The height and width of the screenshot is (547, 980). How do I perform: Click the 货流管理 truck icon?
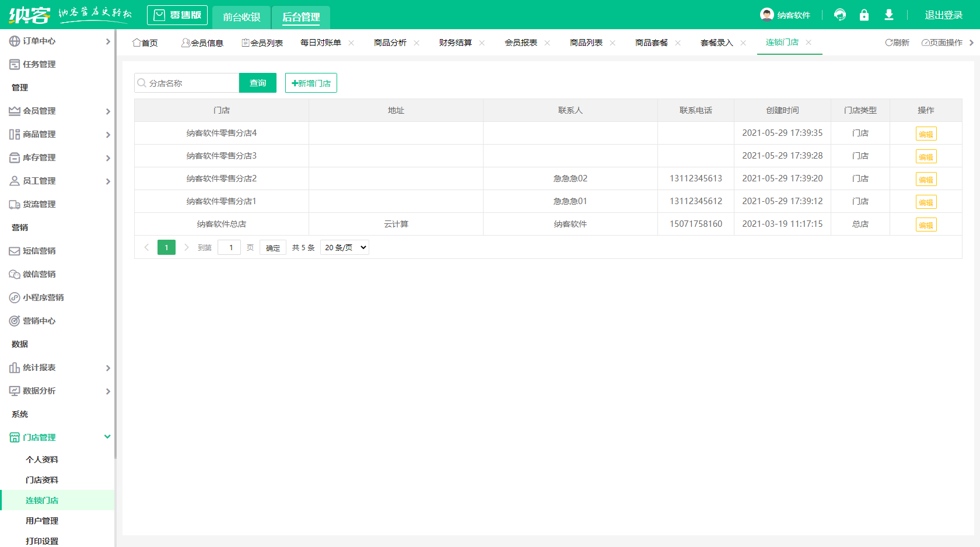(x=14, y=204)
